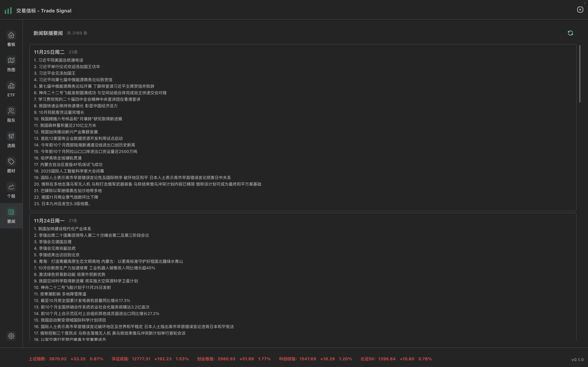
Task: Click the 11月25日周二 date heading
Action: [49, 52]
